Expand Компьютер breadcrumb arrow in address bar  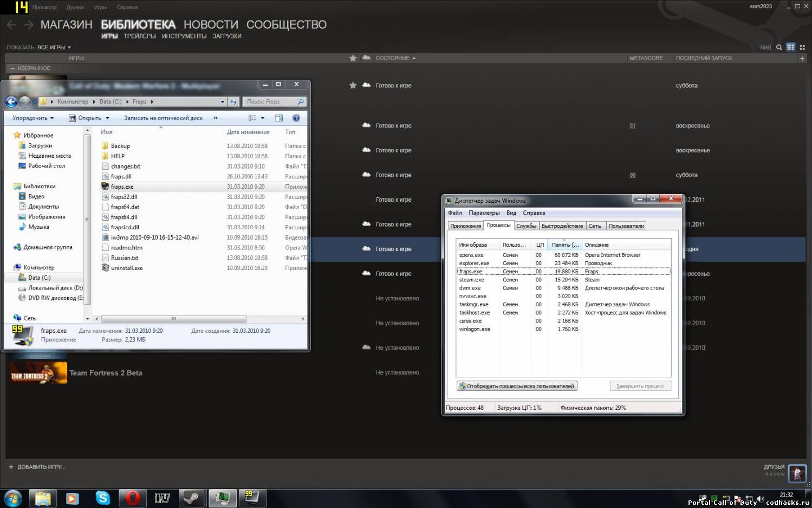(x=94, y=101)
